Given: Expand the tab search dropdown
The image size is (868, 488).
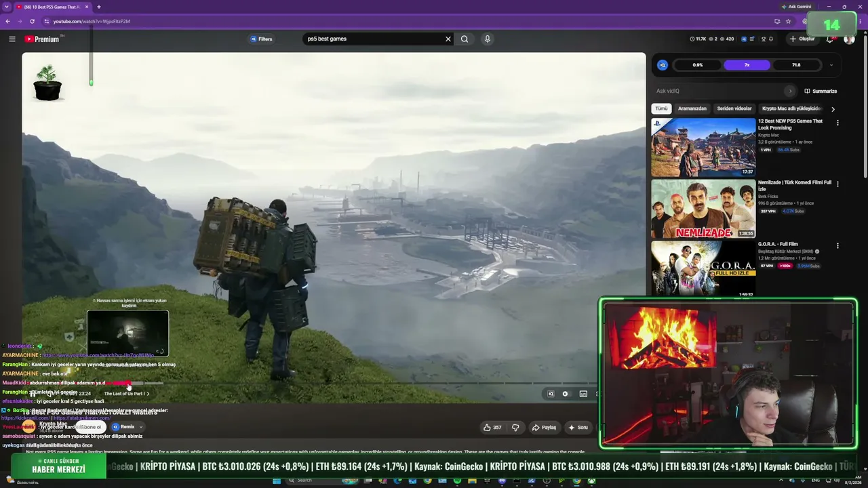Looking at the screenshot, I should tap(5, 7).
